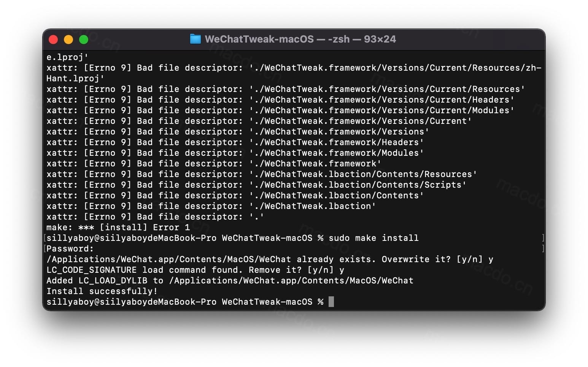Click the xattr error line ending in '.'
Screen dimensions: 588x367
pyautogui.click(x=155, y=217)
